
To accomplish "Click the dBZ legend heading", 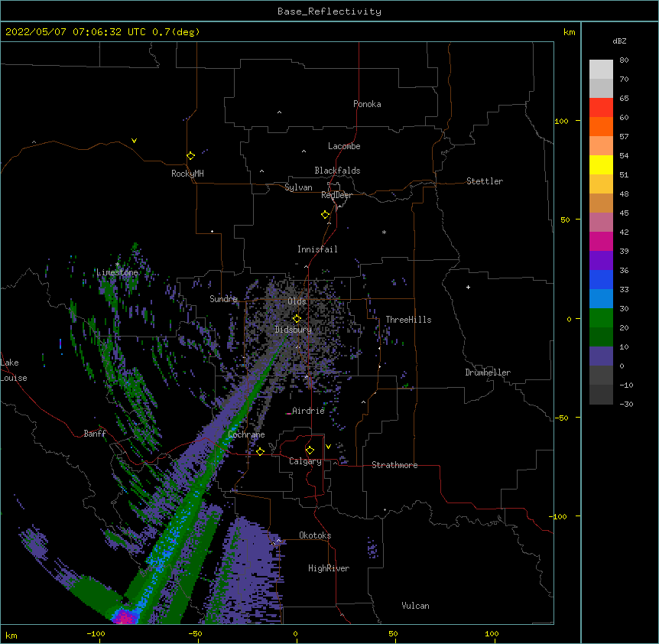I will click(x=619, y=41).
